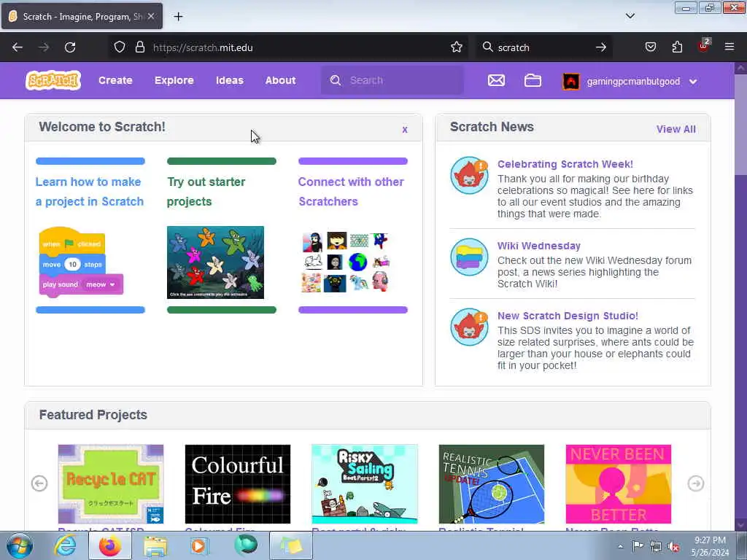Screen dimensions: 747x560
Task: Open the Risky Sailing project thumbnail
Action: coord(365,484)
